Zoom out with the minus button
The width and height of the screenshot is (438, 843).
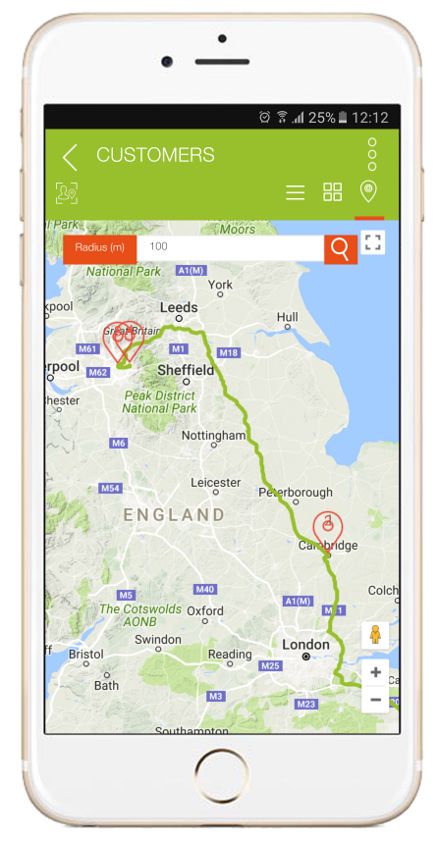375,699
